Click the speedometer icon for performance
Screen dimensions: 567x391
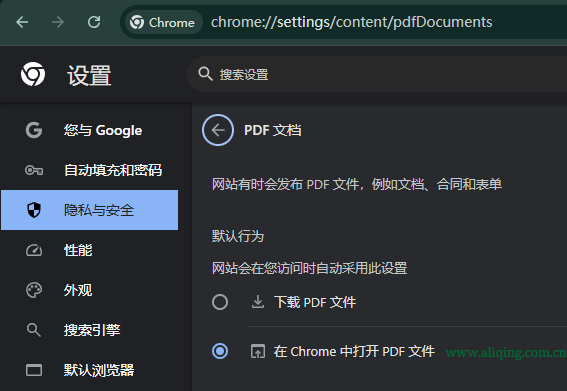click(34, 250)
